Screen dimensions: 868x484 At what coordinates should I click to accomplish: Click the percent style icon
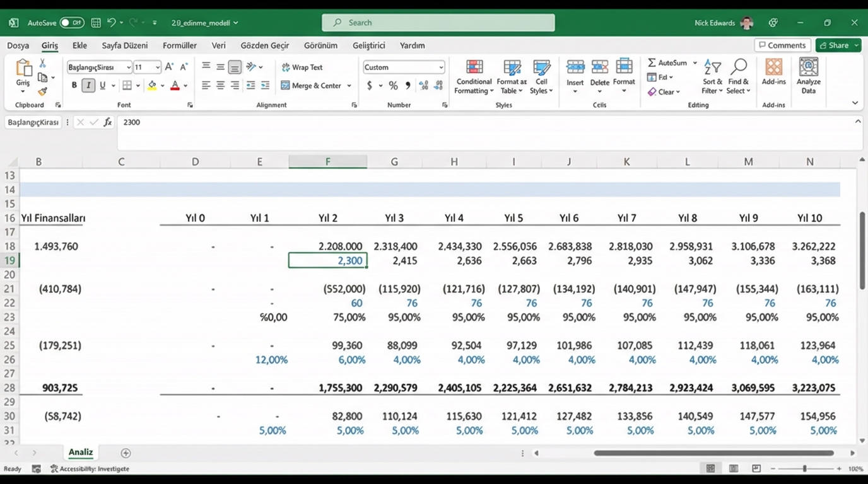(x=393, y=86)
